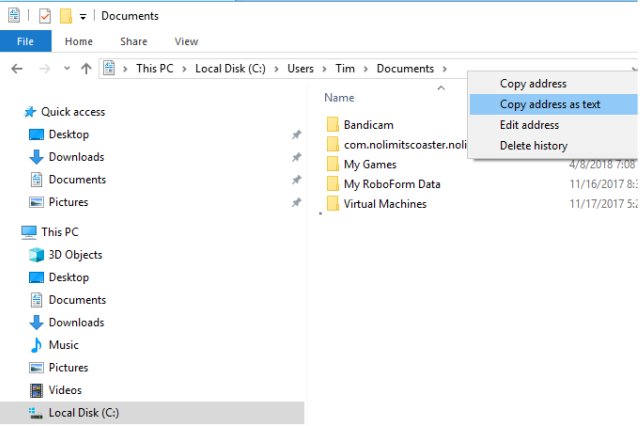Image resolution: width=640 pixels, height=426 pixels.
Task: Select the com.nolimitscoaster folder icon
Action: (333, 144)
